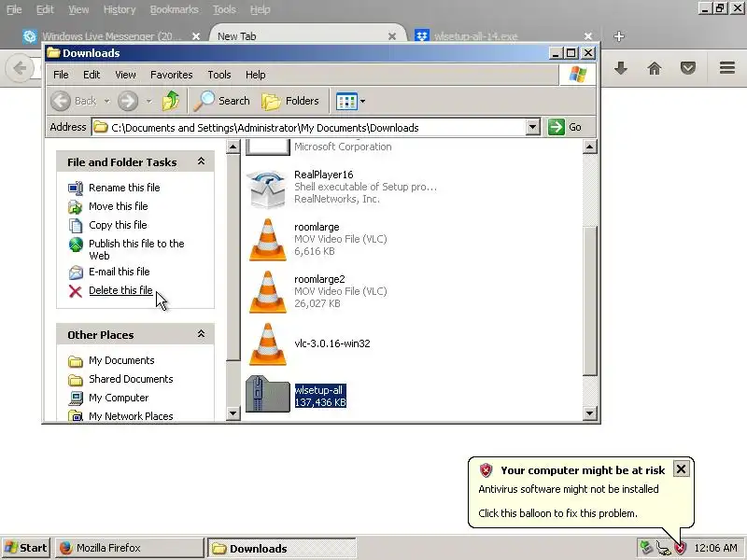Screen dimensions: 747x560
Task: Open Firefox hamburger menu
Action: [x=727, y=68]
